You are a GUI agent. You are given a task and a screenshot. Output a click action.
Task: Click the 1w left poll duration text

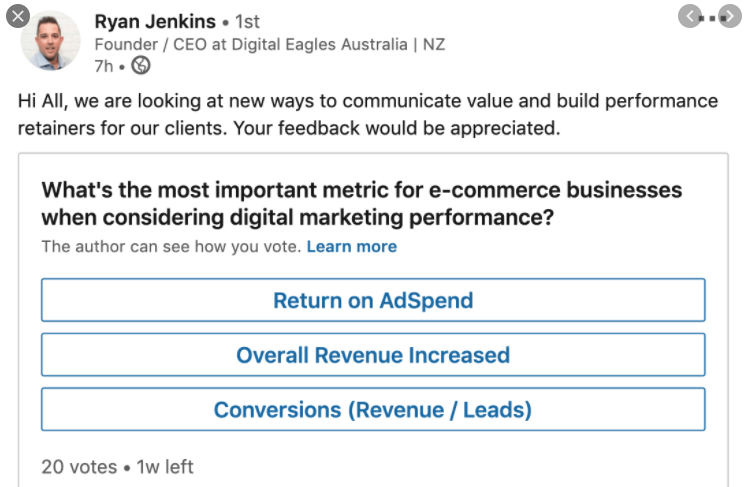coord(165,467)
